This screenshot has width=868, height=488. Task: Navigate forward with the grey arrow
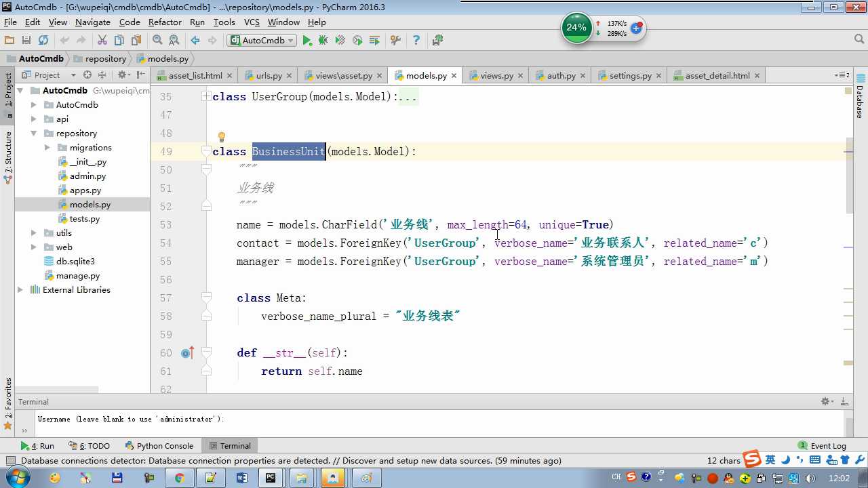pos(212,41)
